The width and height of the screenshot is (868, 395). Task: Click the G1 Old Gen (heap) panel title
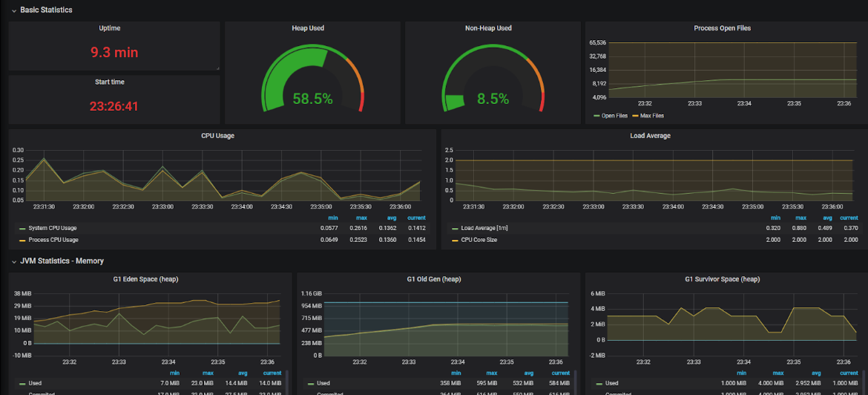(433, 279)
